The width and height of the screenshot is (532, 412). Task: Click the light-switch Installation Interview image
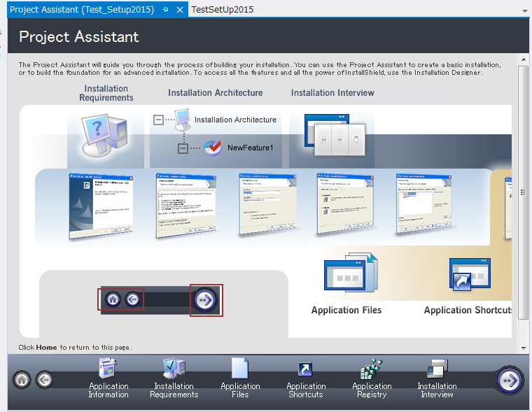[x=335, y=135]
